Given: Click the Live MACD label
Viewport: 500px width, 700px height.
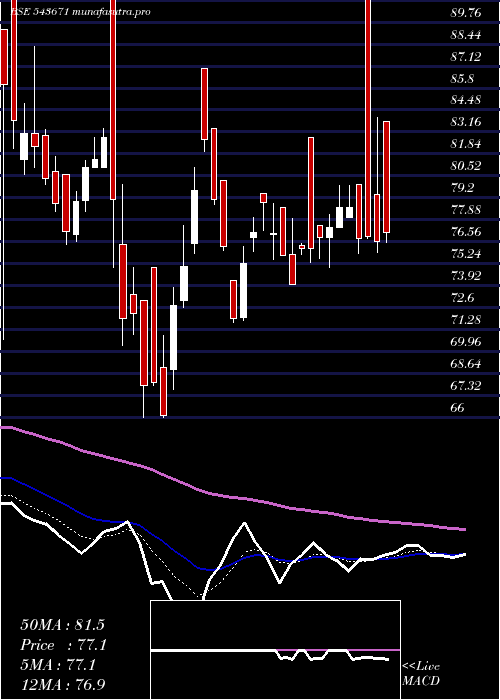Looking at the screenshot, I should click(421, 673).
